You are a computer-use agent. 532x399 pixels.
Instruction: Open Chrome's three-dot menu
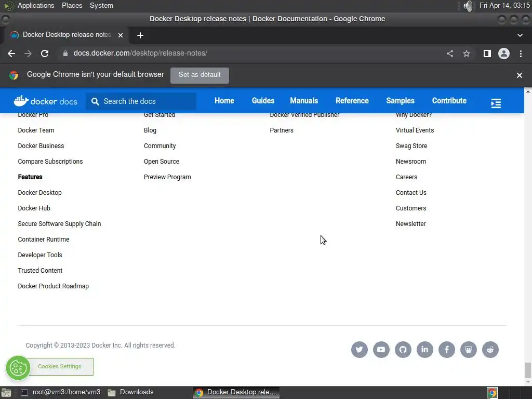(x=521, y=54)
